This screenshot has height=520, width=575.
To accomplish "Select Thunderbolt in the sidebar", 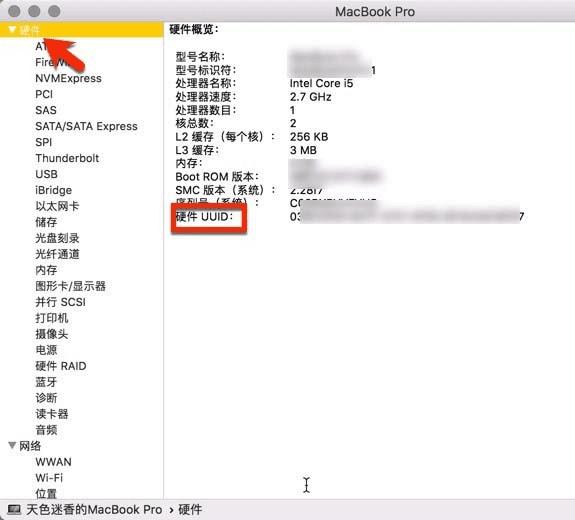I will [67, 158].
